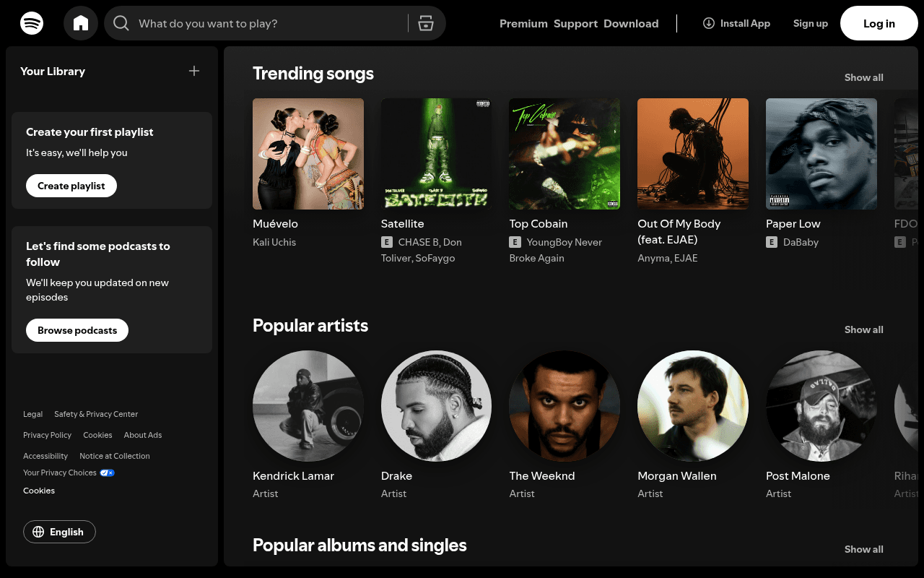Screen dimensions: 924x578
Task: Open Drake's artist page thumbnail
Action: 436,406
